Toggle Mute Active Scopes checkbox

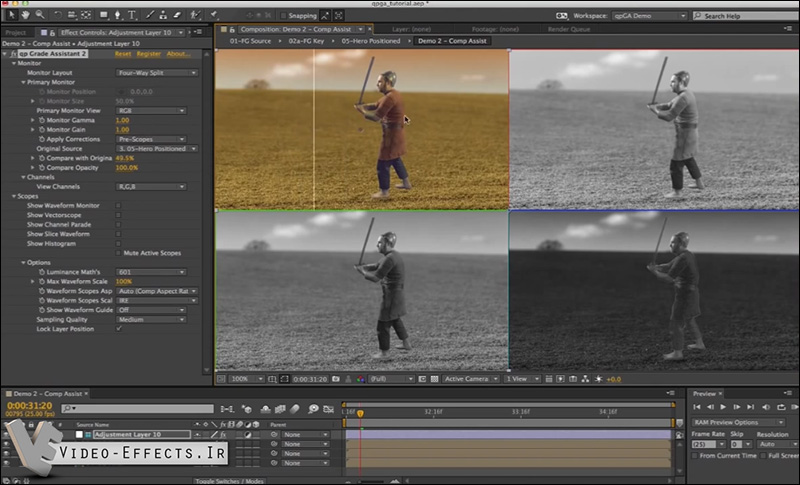point(118,253)
